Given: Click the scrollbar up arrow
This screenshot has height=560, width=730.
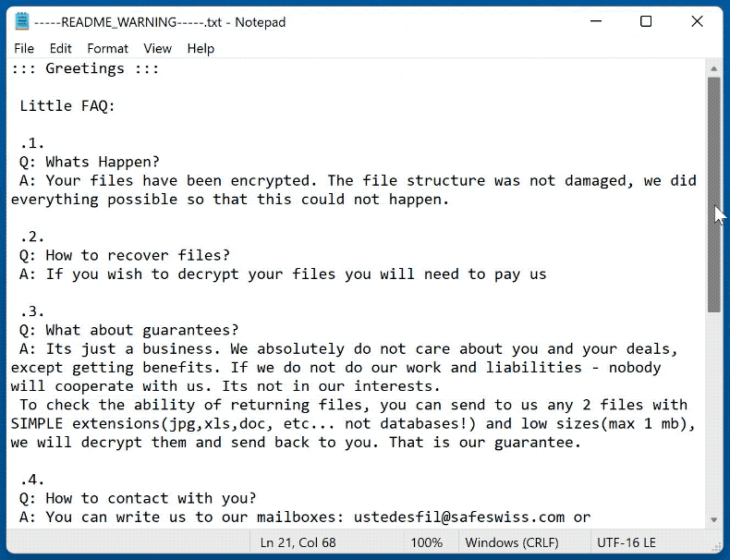Looking at the screenshot, I should (x=714, y=68).
